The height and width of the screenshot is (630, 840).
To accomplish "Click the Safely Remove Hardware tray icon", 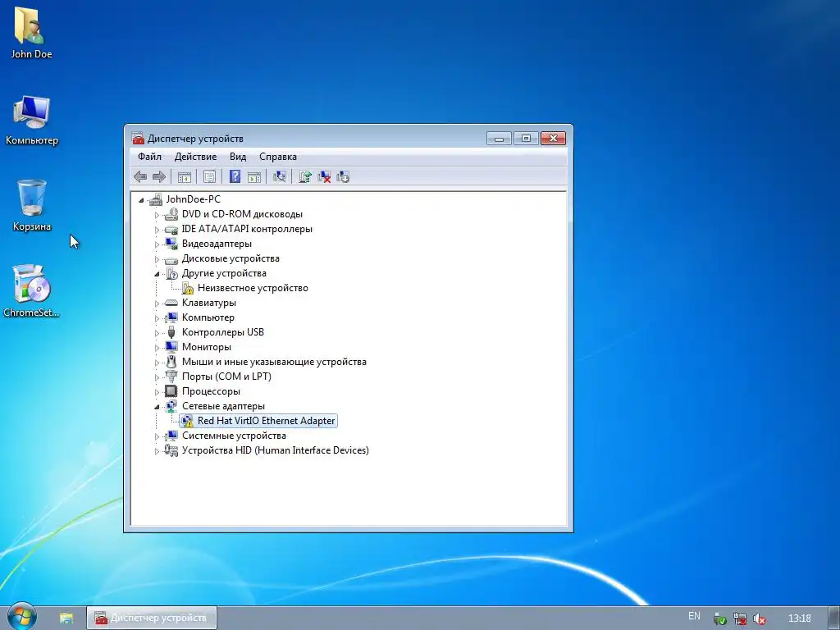I will 719,619.
